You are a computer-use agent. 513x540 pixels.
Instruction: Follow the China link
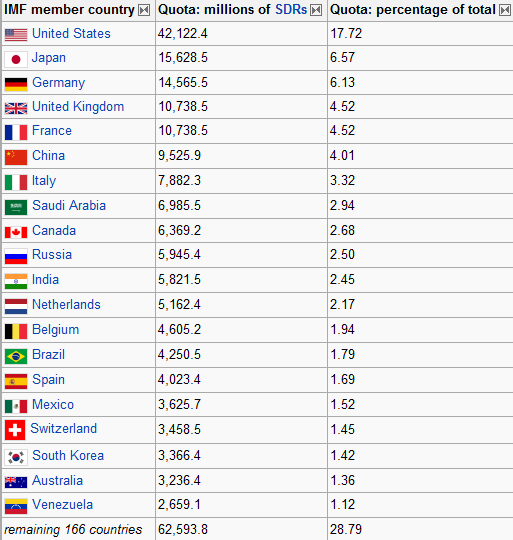click(48, 155)
